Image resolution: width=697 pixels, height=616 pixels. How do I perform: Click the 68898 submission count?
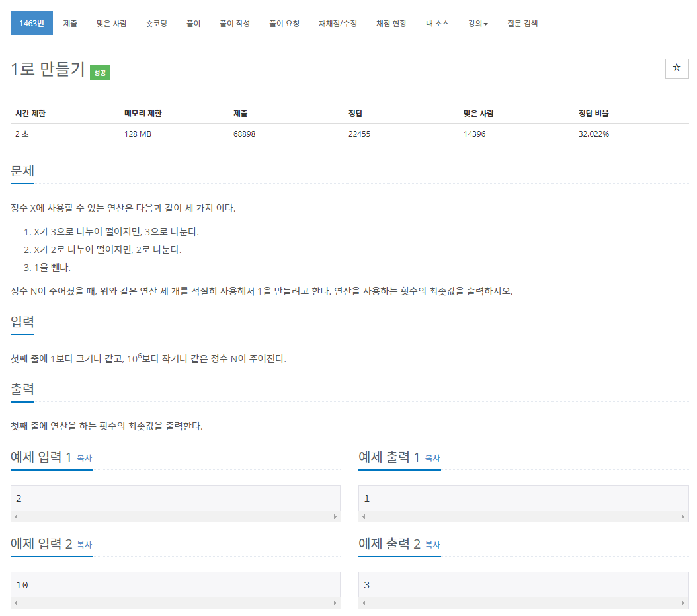[x=245, y=134]
